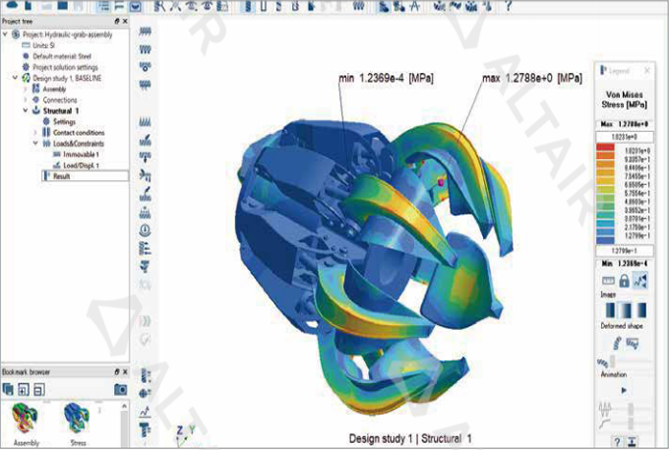Click the graph plot icon in vertical toolbar
The width and height of the screenshot is (670, 450).
[146, 409]
